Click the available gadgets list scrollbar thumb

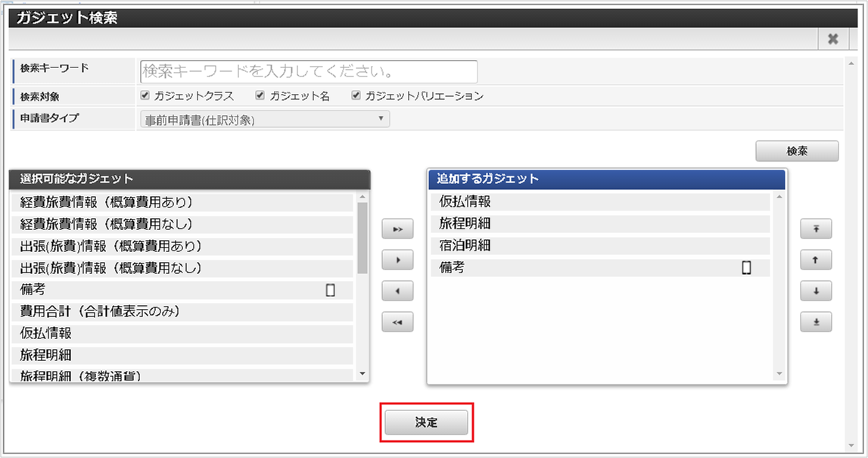point(362,238)
